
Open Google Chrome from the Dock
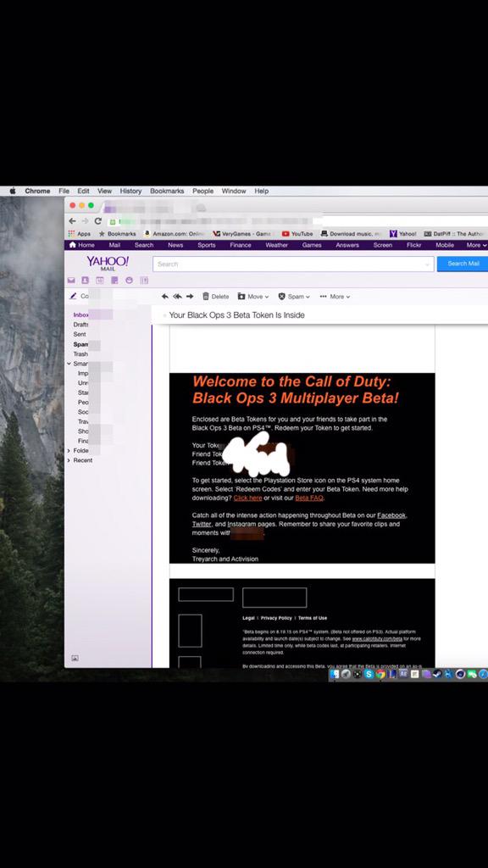click(x=380, y=674)
